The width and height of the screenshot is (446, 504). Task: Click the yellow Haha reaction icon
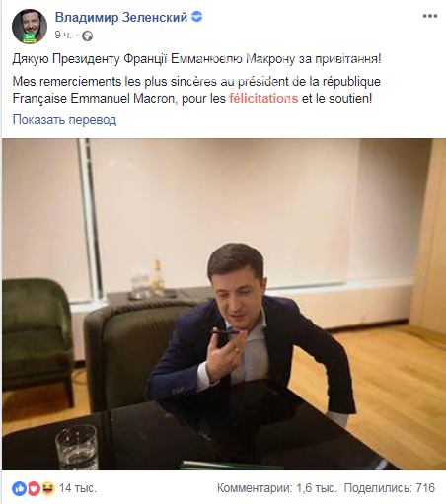(47, 488)
